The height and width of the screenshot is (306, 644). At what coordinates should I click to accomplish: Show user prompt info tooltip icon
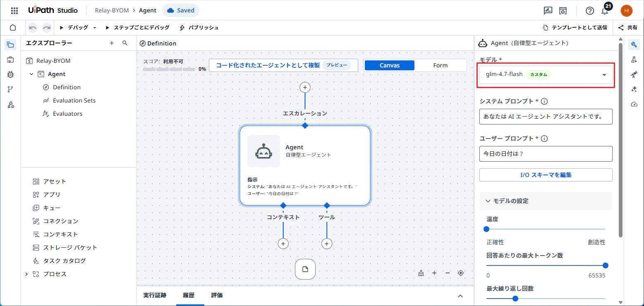point(544,139)
